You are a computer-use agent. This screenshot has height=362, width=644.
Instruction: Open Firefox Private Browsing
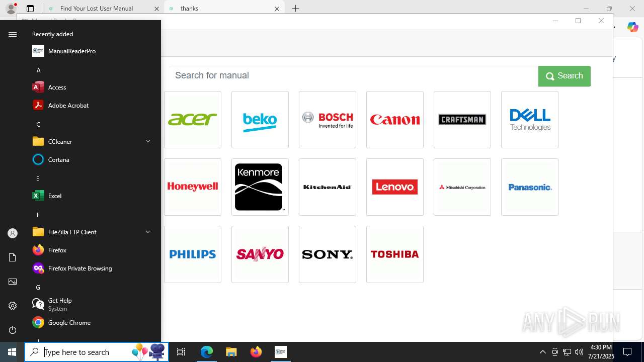click(93, 268)
